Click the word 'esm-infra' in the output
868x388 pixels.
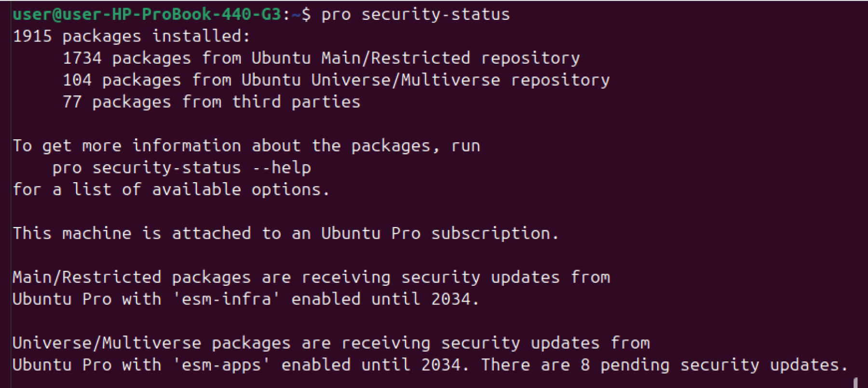coord(226,299)
